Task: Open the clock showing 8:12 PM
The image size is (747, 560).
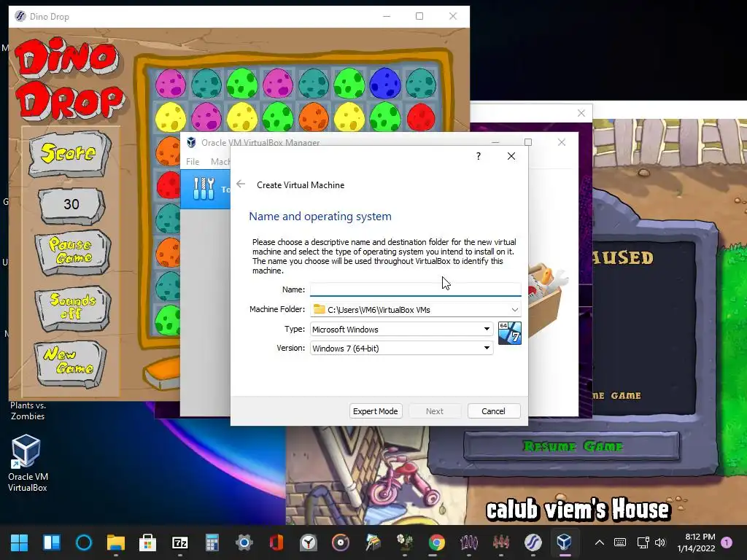Action: (x=696, y=542)
